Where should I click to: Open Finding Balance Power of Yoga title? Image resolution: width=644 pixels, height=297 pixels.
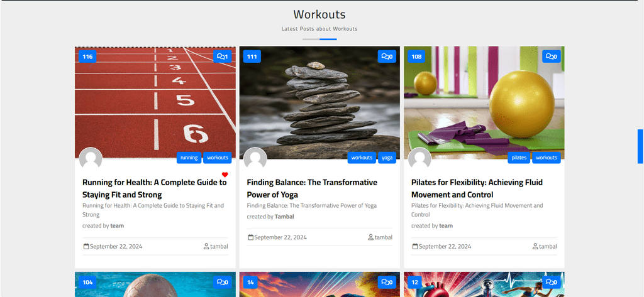(312, 188)
